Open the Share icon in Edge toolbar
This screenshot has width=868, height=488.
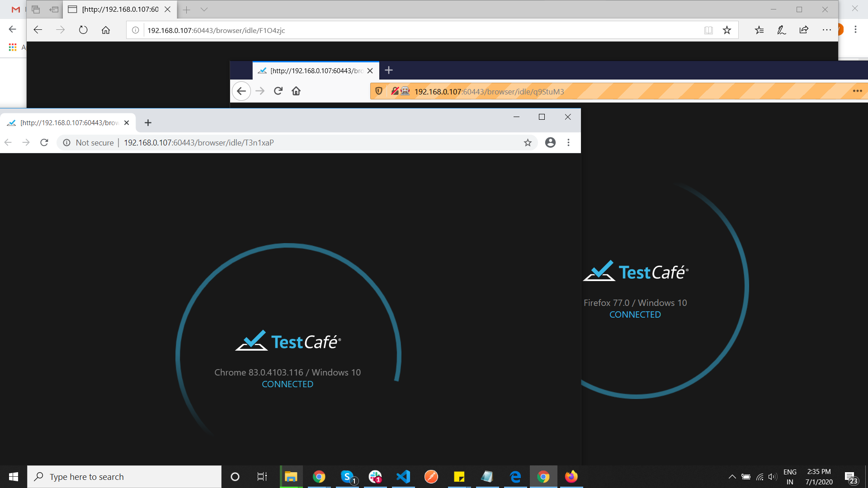pos(804,30)
